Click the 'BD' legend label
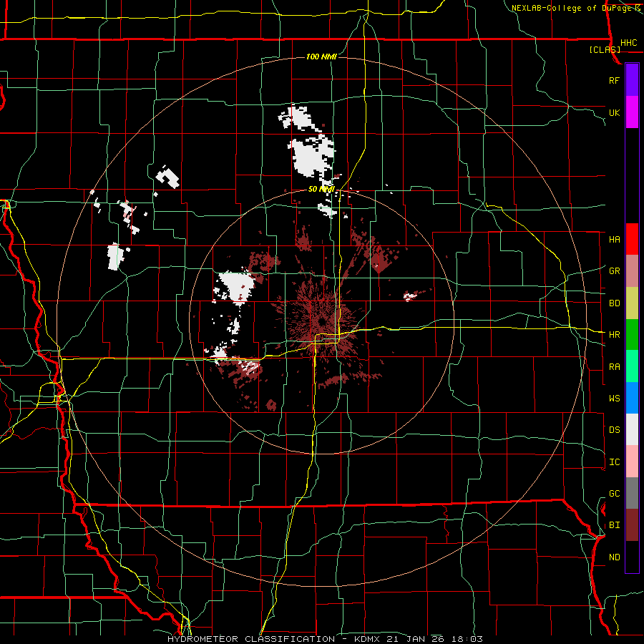The image size is (644, 644). (614, 303)
